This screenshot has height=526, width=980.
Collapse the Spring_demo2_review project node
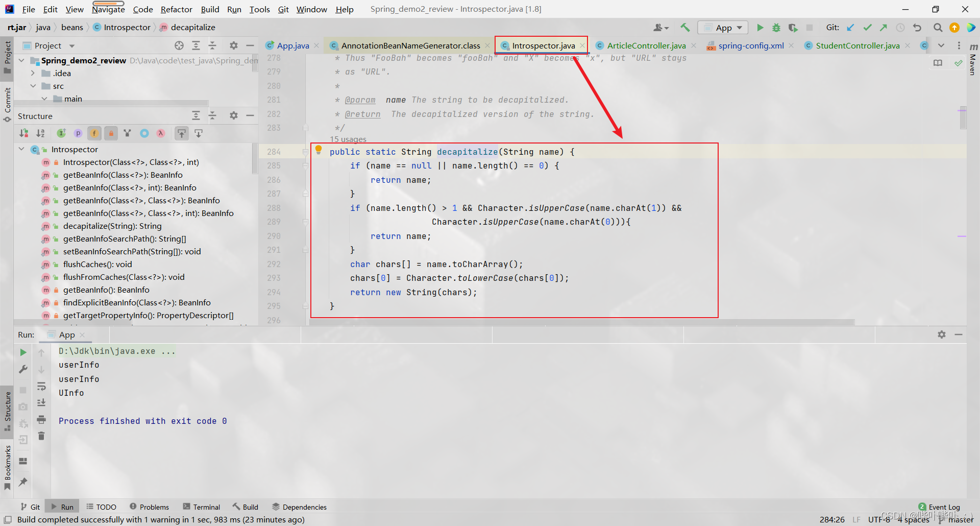pyautogui.click(x=21, y=60)
